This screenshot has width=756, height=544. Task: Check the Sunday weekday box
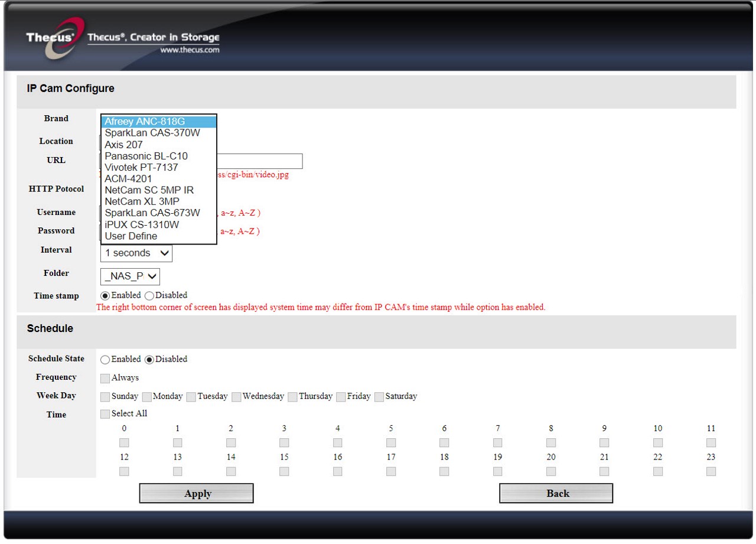click(105, 397)
